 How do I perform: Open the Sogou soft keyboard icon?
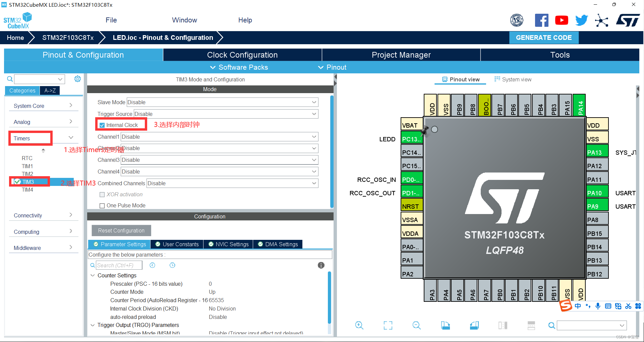(x=608, y=306)
